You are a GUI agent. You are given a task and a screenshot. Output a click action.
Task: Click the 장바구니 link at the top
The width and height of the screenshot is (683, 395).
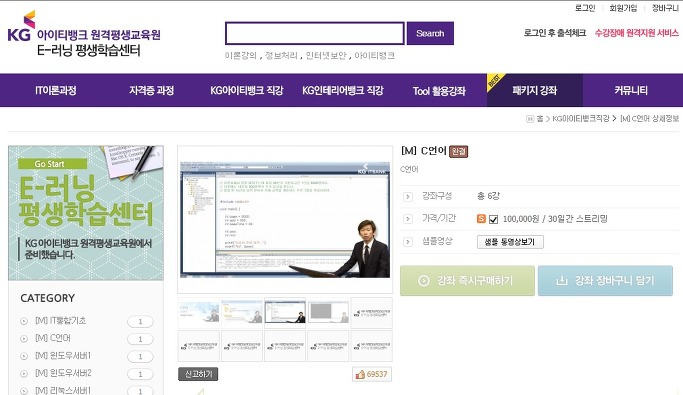tap(665, 8)
